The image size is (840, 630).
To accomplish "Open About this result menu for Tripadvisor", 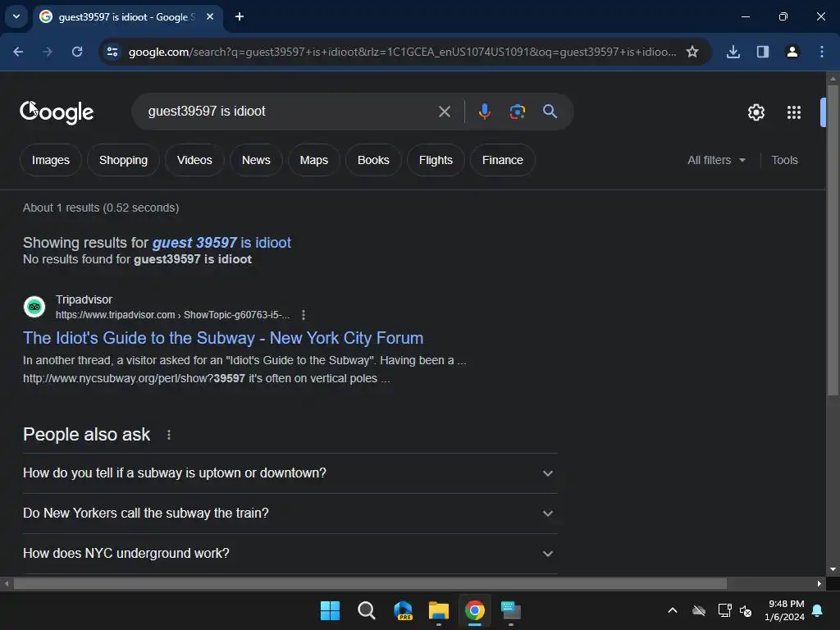I will pos(304,315).
